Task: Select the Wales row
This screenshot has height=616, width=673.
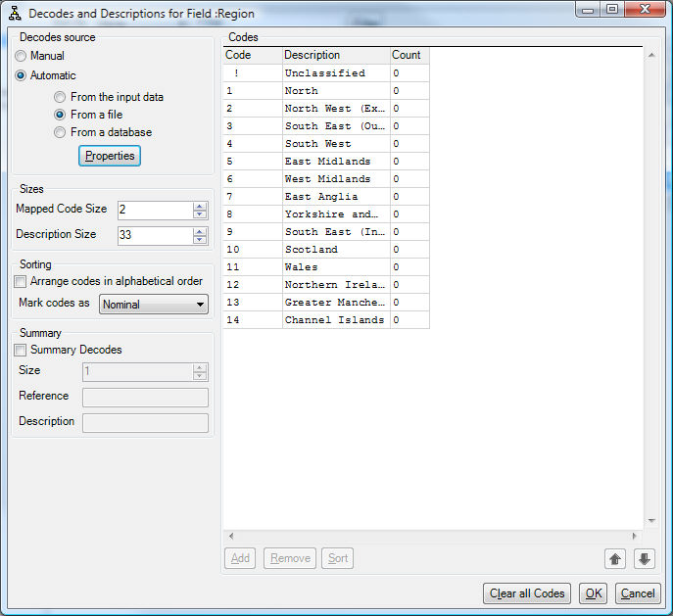Action: tap(326, 266)
